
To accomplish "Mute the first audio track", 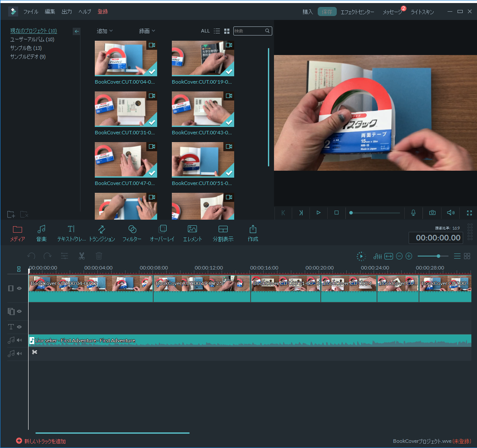I will [19, 340].
